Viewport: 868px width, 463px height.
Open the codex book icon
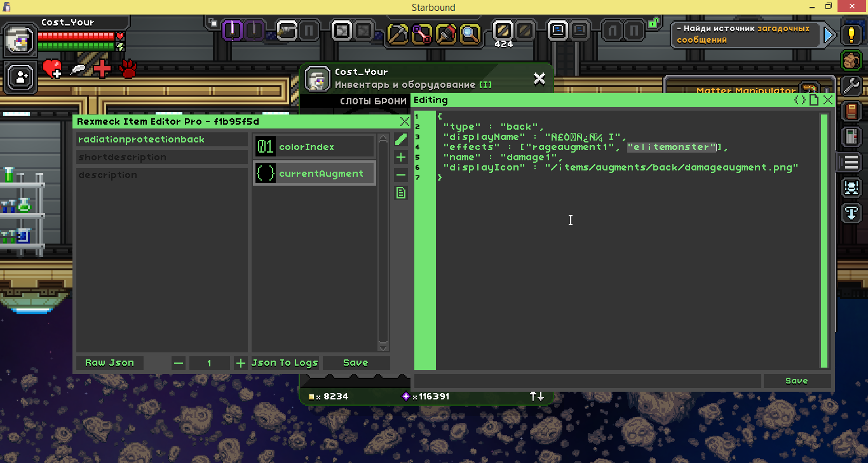pyautogui.click(x=851, y=111)
